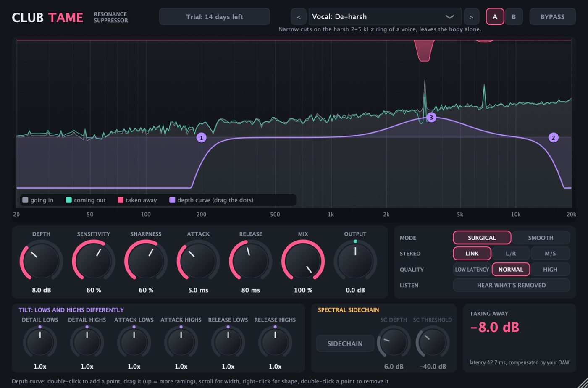Open the Vocal: De-harsh preset dropdown

coord(385,17)
